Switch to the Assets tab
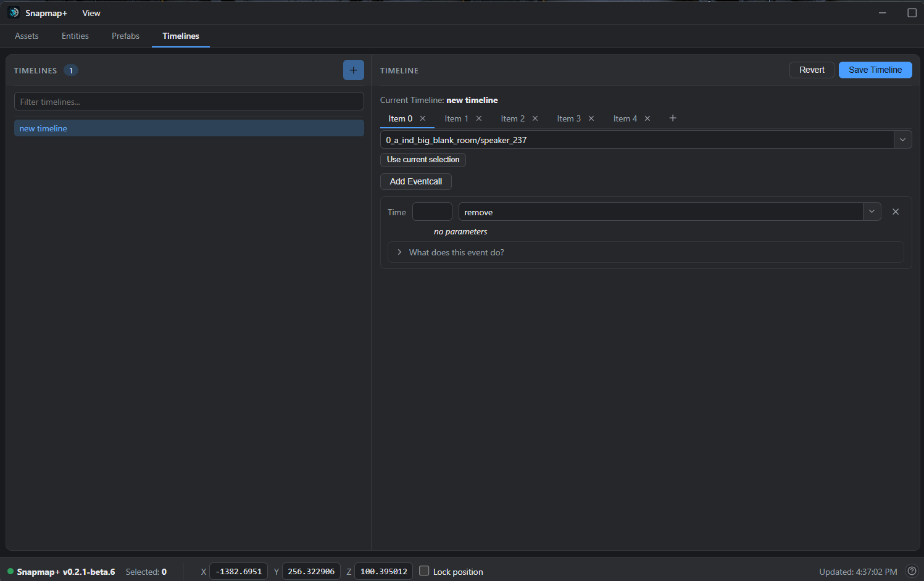This screenshot has height=581, width=924. pyautogui.click(x=27, y=36)
